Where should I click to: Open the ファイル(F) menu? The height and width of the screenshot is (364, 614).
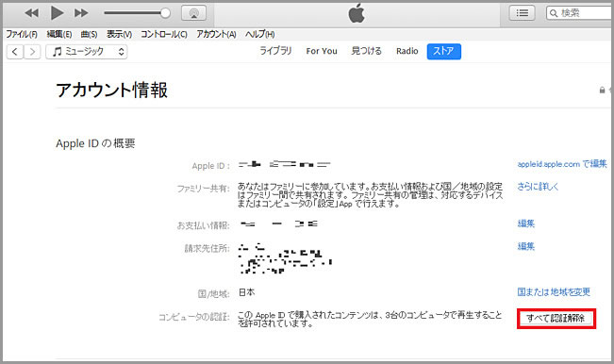(22, 35)
